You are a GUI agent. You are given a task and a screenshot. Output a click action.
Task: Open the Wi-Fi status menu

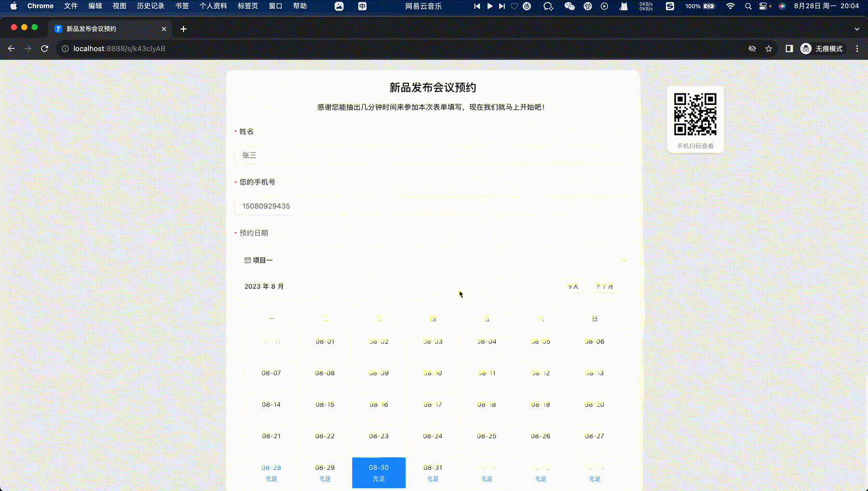click(x=730, y=6)
